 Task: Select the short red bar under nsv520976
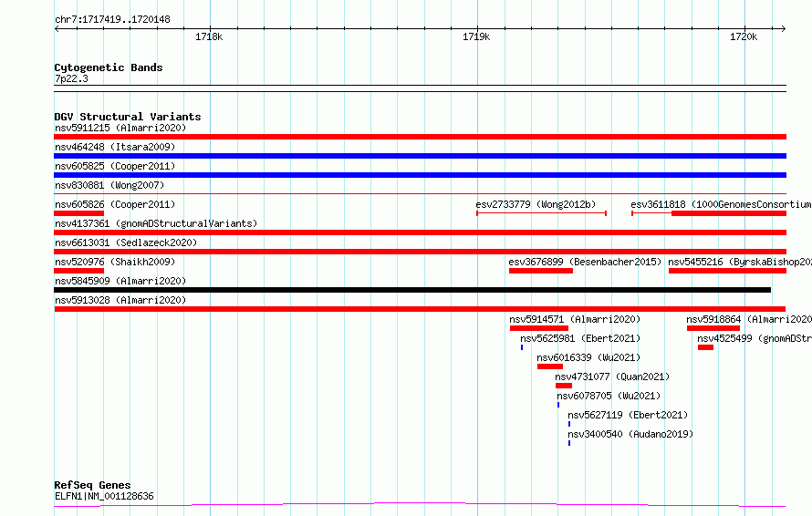pyautogui.click(x=79, y=271)
